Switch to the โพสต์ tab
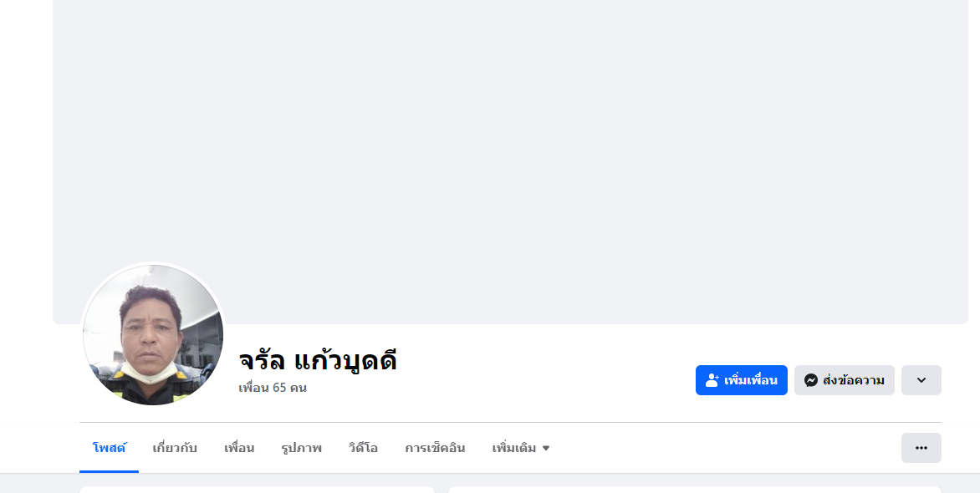The image size is (980, 493). coord(109,448)
